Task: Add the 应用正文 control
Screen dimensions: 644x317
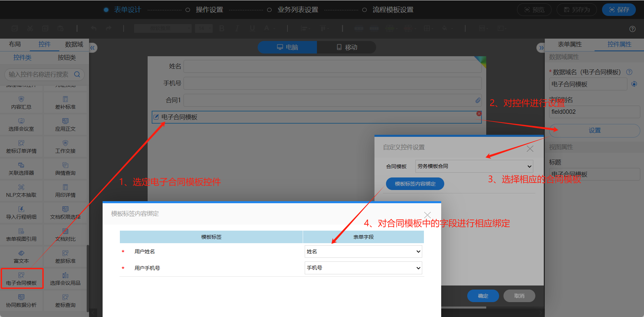Action: (65, 125)
